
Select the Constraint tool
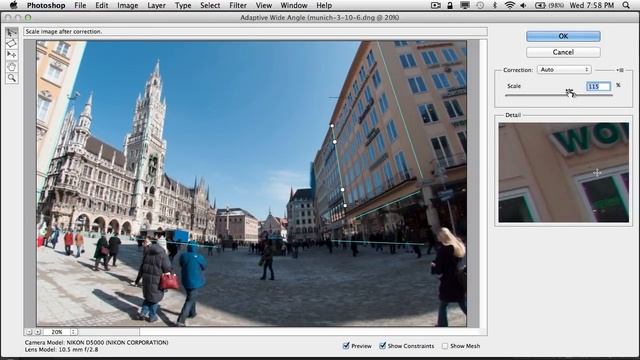(11, 32)
